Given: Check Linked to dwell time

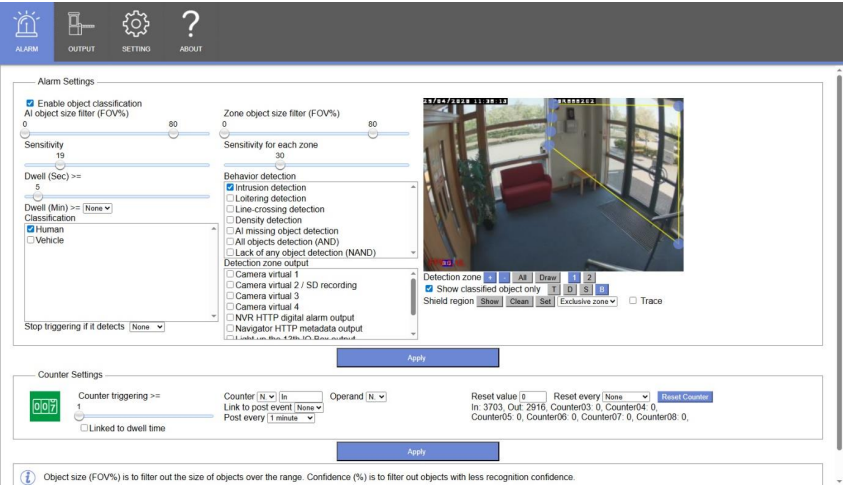Looking at the screenshot, I should click(x=84, y=428).
